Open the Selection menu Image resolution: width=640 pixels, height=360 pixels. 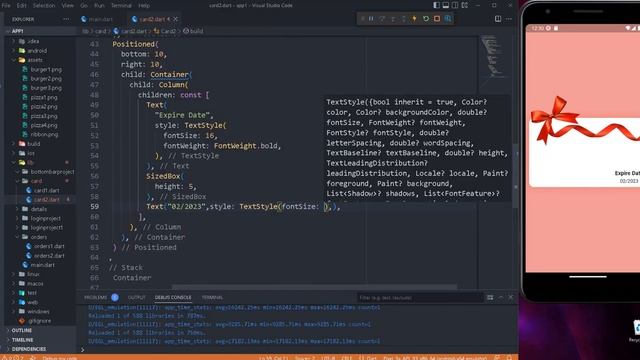tap(44, 5)
